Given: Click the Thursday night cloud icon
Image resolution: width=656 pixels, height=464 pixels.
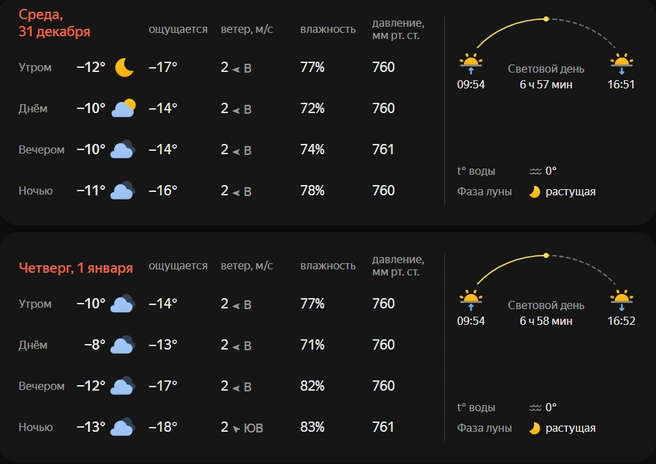Looking at the screenshot, I should [x=123, y=427].
